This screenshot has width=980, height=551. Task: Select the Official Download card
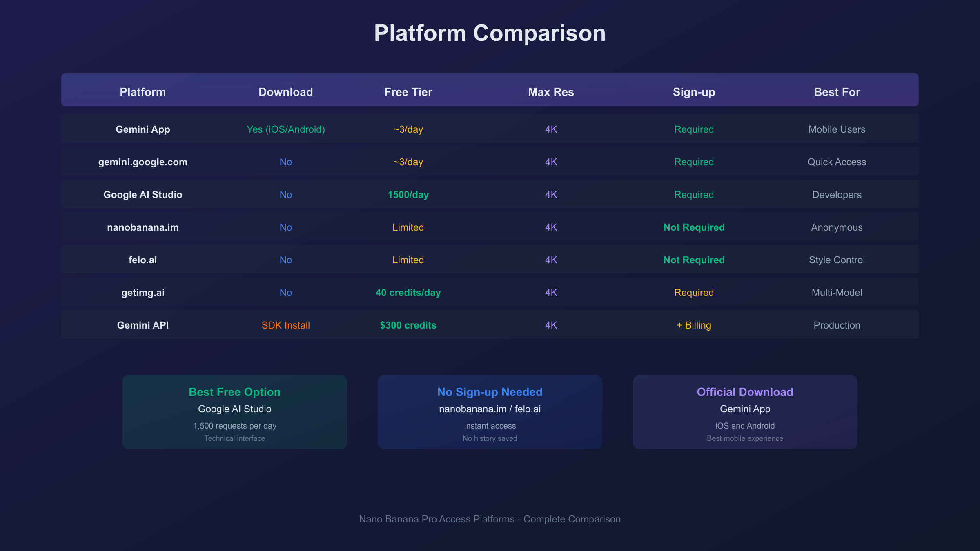point(745,412)
